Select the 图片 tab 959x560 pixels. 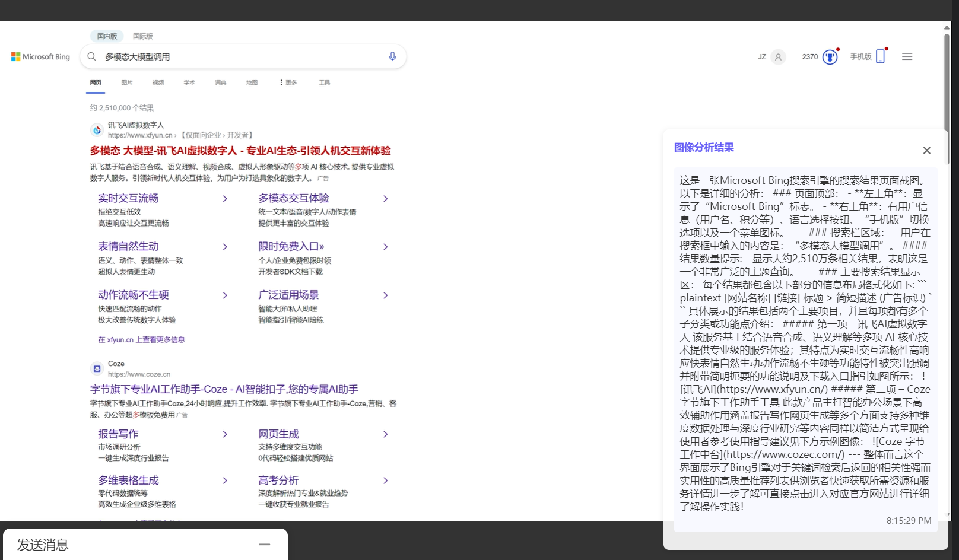point(127,82)
